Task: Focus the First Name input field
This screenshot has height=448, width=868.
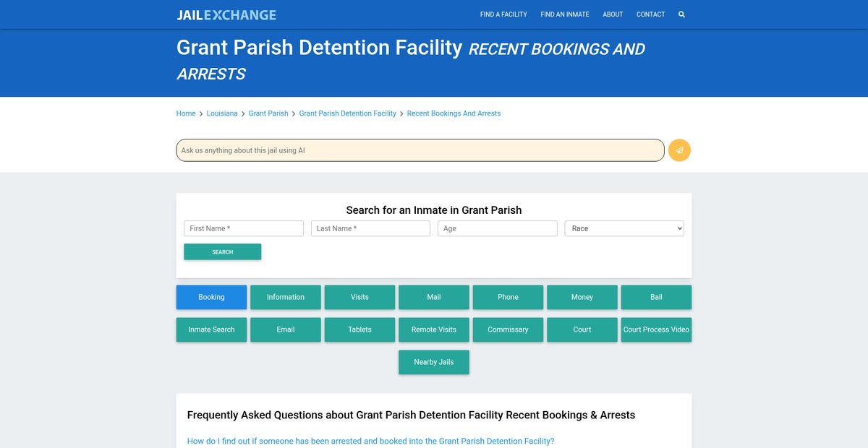Action: 244,228
